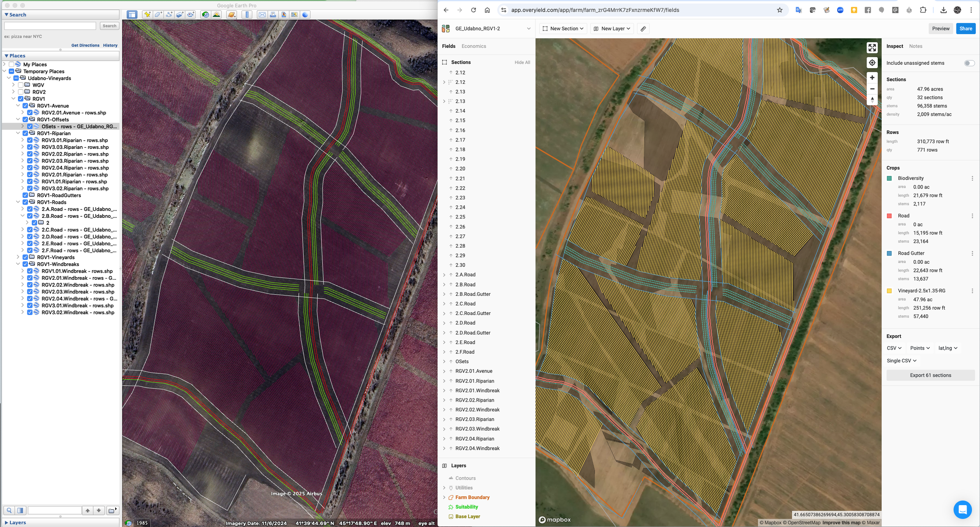980x527 pixels.
Task: Open options menu for Road Gutter crop
Action: pos(972,254)
